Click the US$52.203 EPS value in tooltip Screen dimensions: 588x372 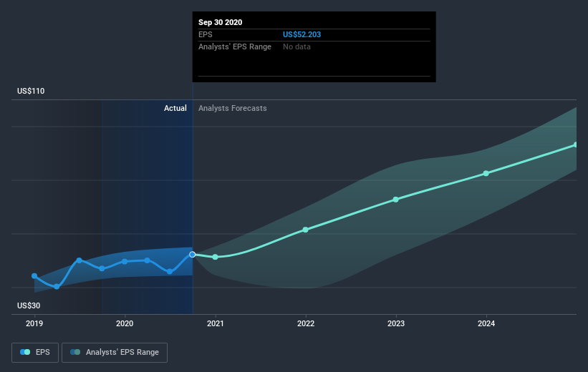[302, 34]
